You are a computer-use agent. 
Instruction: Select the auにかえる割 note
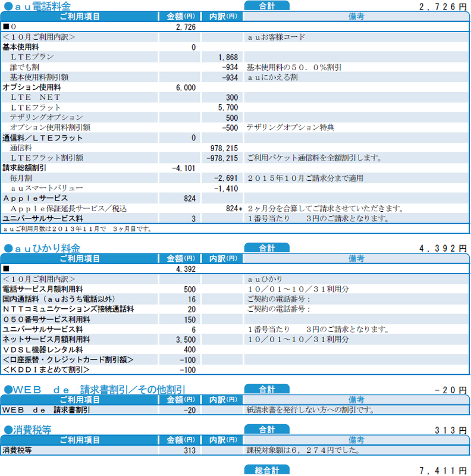[x=272, y=77]
